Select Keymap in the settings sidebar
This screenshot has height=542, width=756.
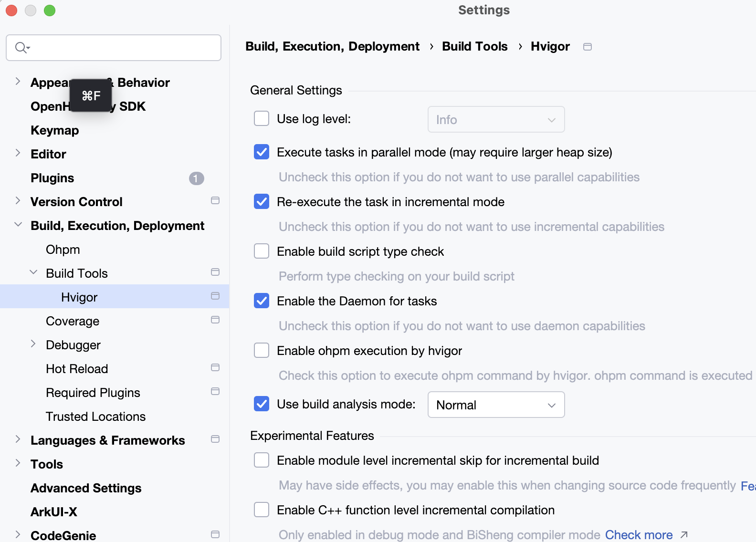(x=55, y=130)
